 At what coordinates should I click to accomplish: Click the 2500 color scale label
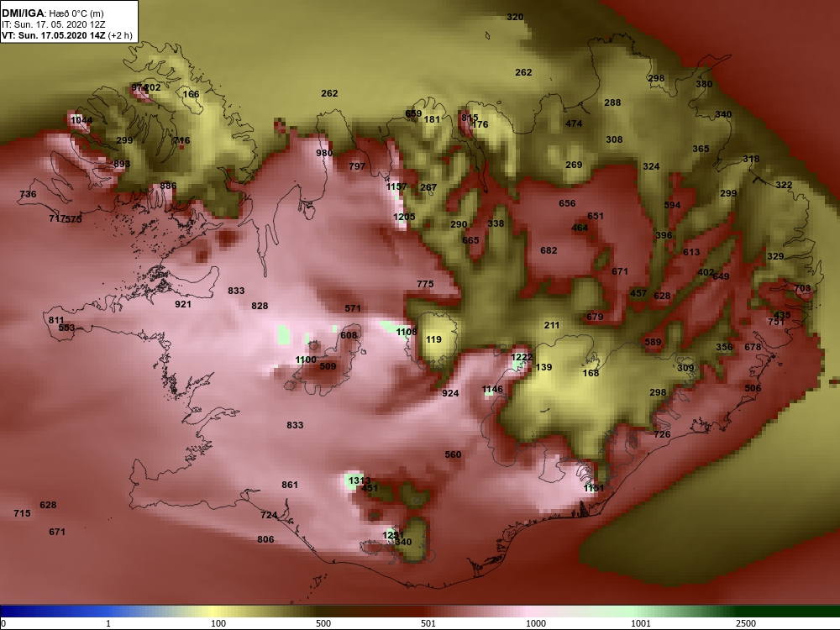(745, 623)
